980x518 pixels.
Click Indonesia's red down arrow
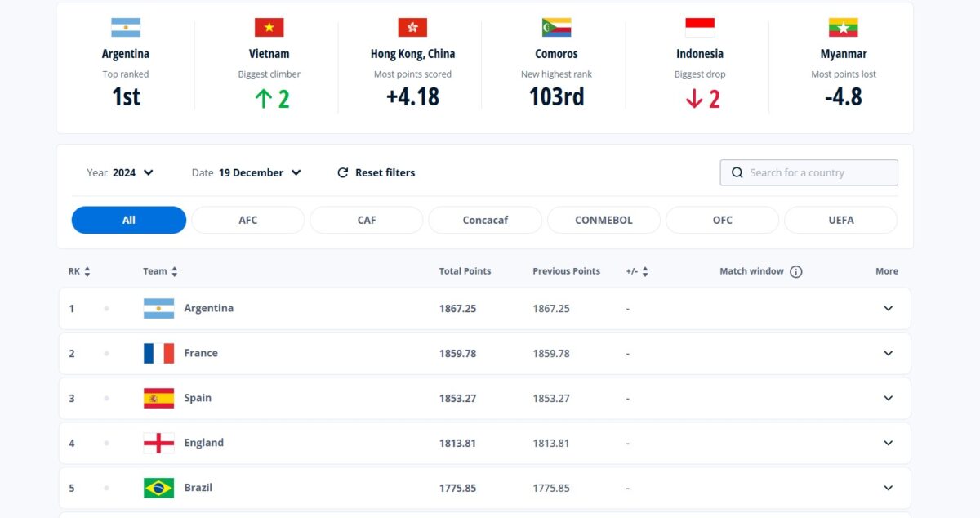pyautogui.click(x=694, y=99)
